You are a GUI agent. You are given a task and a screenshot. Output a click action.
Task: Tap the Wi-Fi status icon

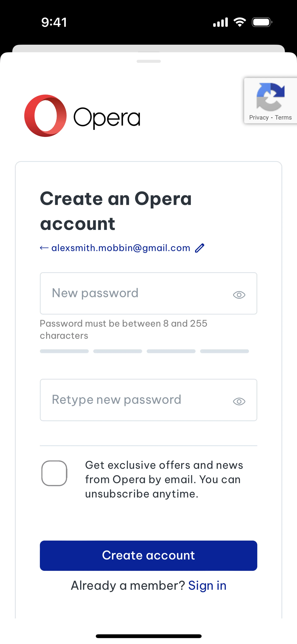pos(239,22)
